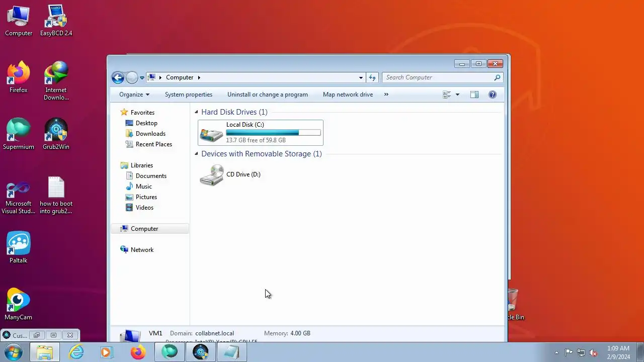Open Downloads in navigation pane
Screen dimensions: 644x362
150,134
